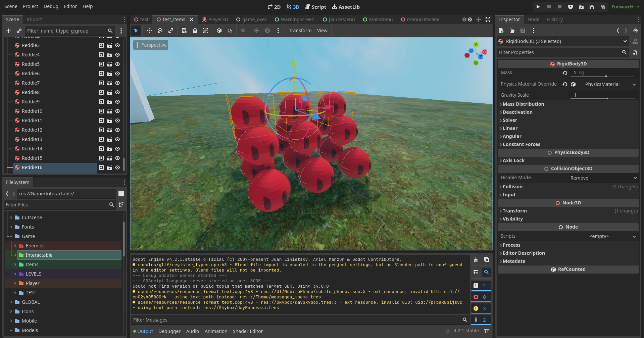Click the lock selected node icon

click(x=195, y=31)
